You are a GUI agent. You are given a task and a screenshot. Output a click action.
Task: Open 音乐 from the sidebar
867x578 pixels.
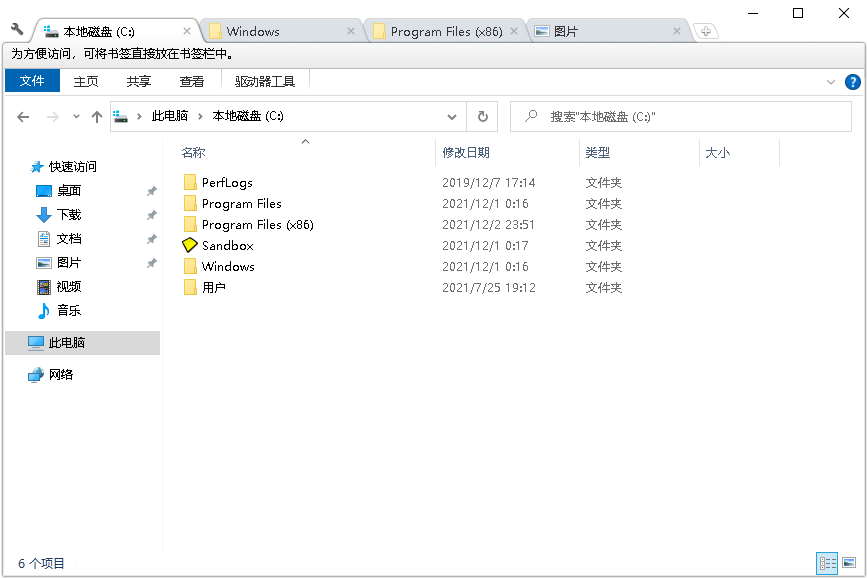[67, 310]
